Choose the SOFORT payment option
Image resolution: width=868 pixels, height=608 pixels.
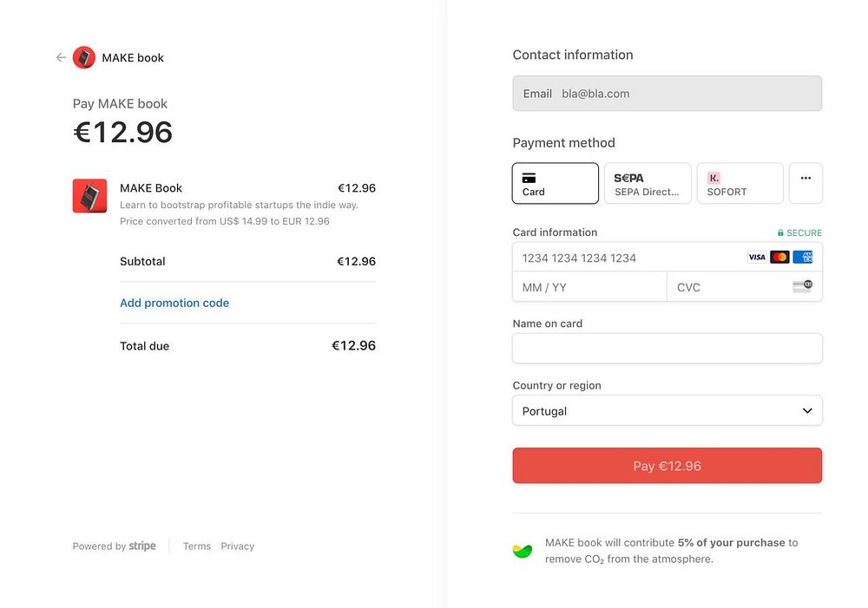(740, 184)
